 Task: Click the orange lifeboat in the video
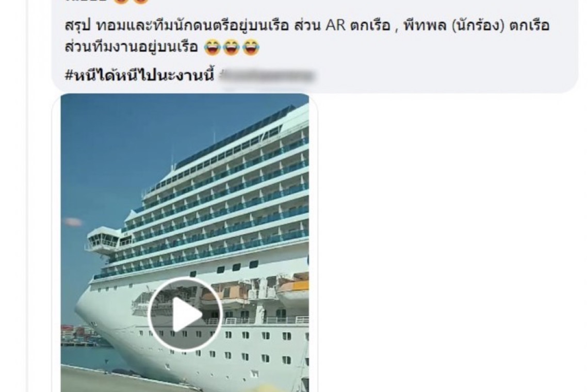292,287
